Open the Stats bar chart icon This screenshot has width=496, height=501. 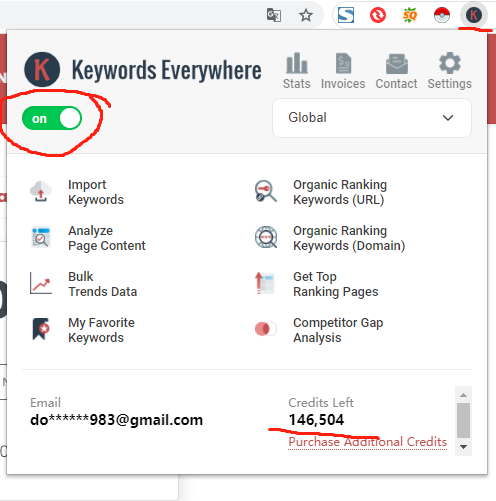pos(296,63)
